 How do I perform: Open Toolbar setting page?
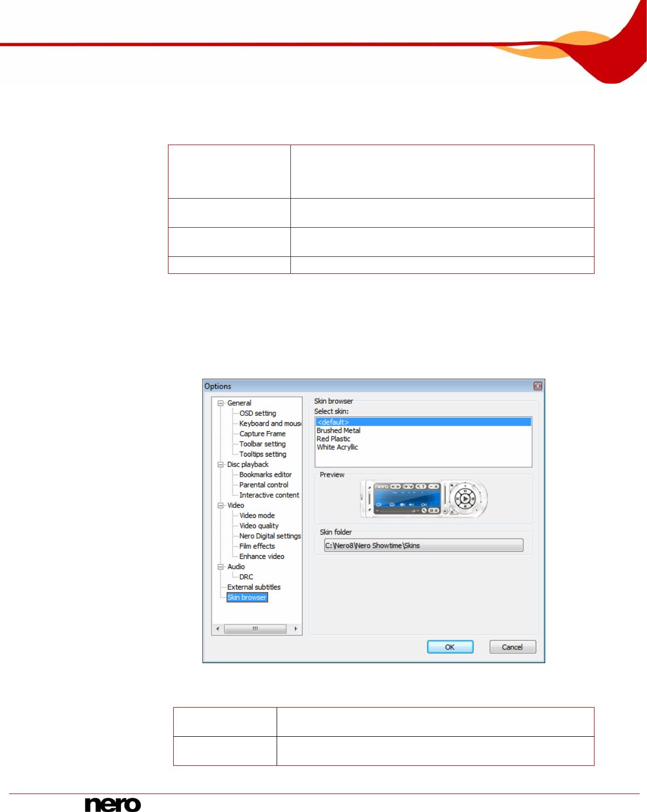tap(262, 444)
